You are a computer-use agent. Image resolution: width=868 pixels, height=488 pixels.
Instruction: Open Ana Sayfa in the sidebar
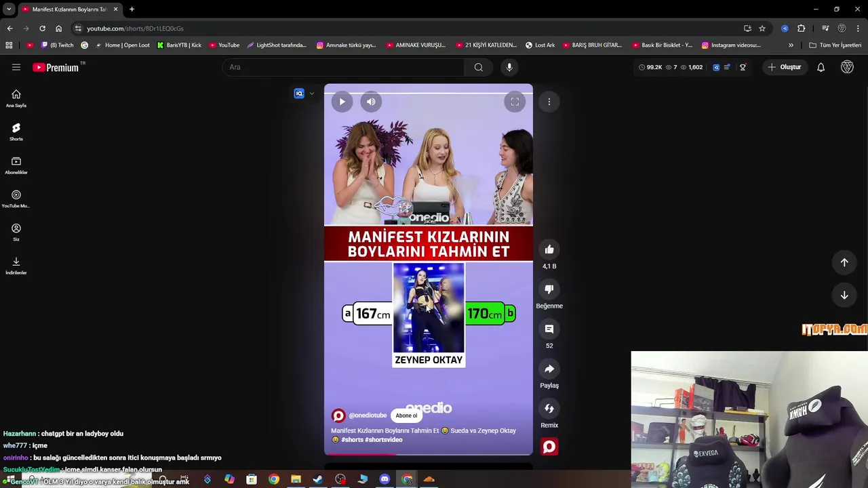click(16, 98)
